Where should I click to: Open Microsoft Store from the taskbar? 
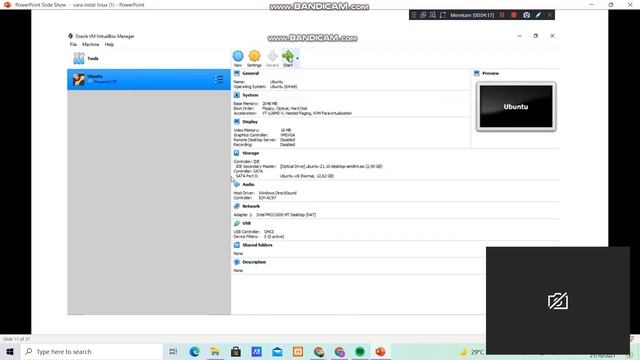tap(236, 351)
